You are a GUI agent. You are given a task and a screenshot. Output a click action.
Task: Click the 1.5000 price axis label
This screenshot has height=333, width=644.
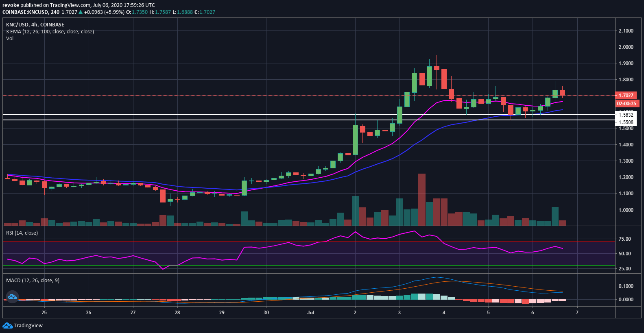626,128
